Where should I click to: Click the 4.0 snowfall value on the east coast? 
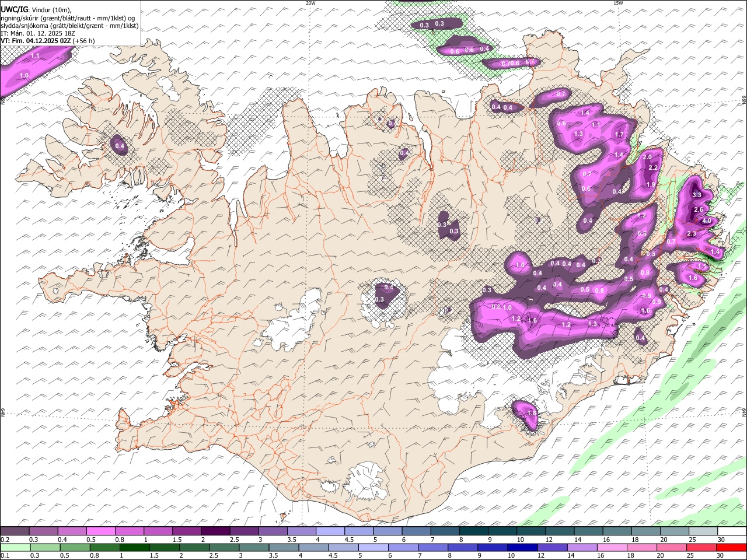(x=707, y=221)
